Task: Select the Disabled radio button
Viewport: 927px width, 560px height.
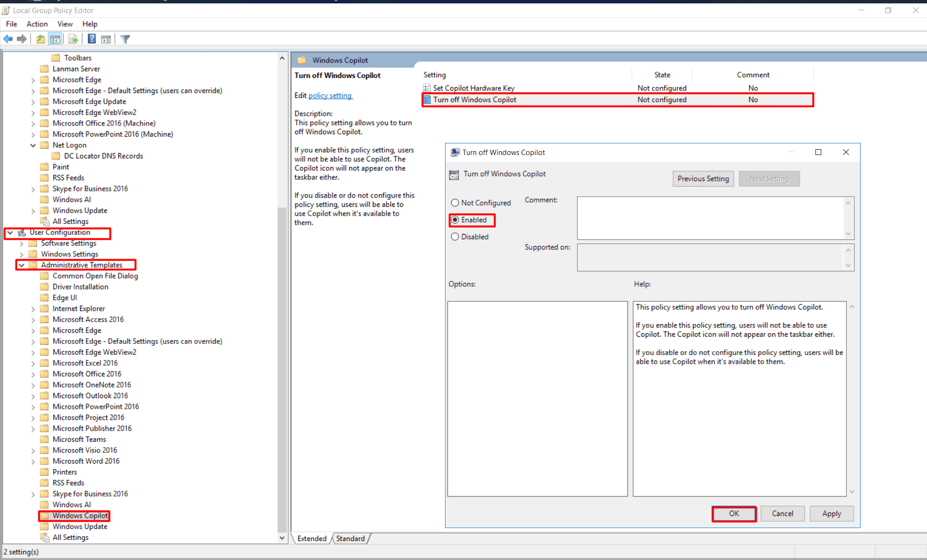Action: 455,236
